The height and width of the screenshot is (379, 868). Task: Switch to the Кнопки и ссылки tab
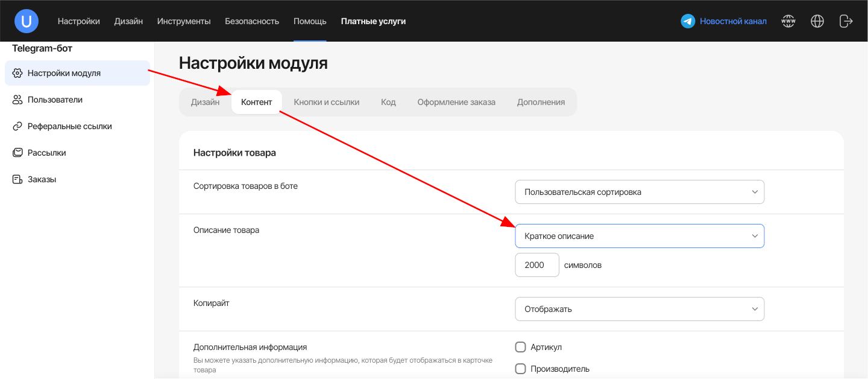tap(326, 102)
